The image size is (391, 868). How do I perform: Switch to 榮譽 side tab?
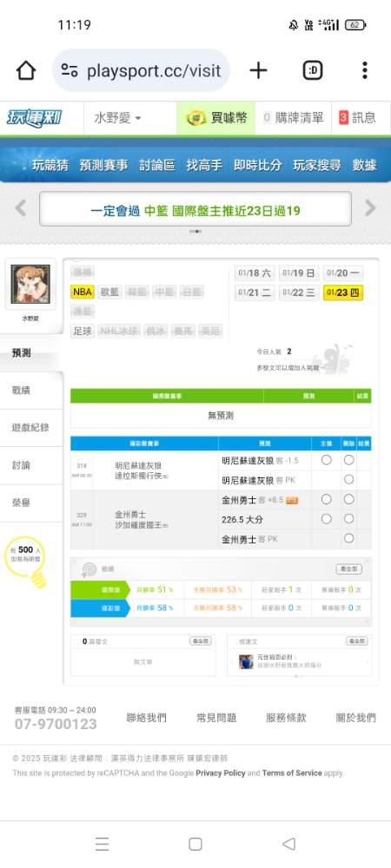pyautogui.click(x=31, y=503)
